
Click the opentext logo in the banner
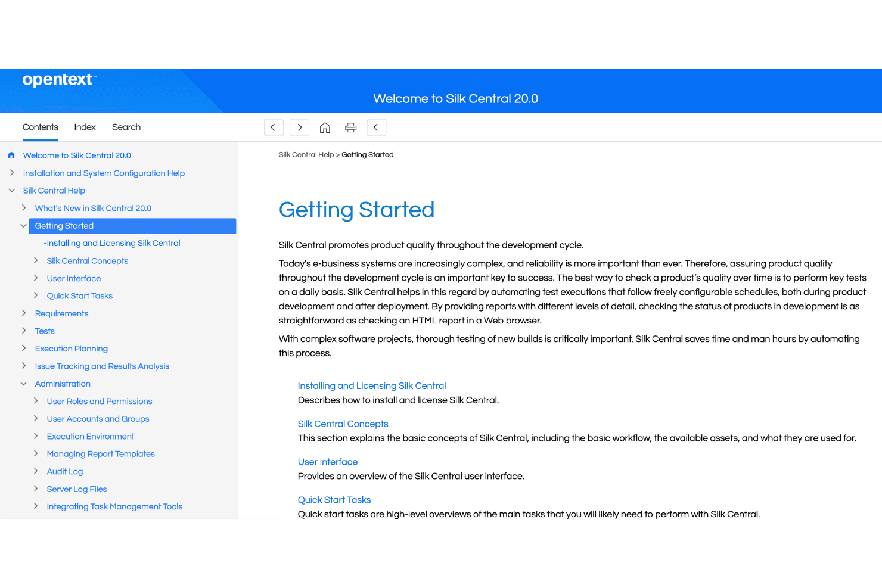[59, 80]
